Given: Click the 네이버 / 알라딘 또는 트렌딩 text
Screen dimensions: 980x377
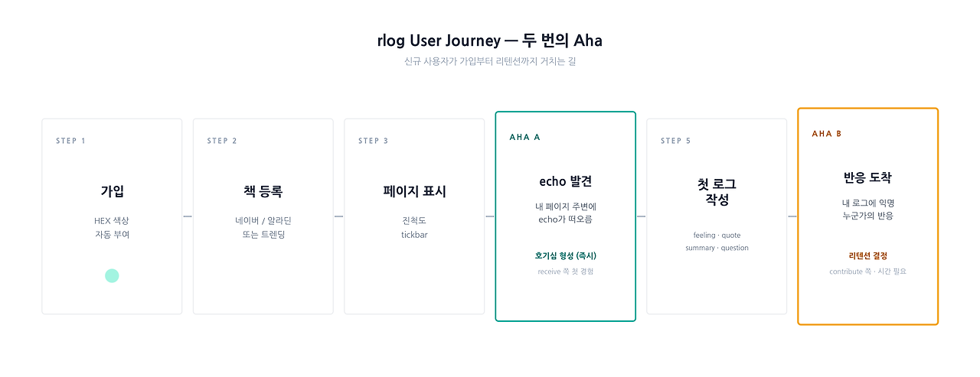Looking at the screenshot, I should 263,228.
